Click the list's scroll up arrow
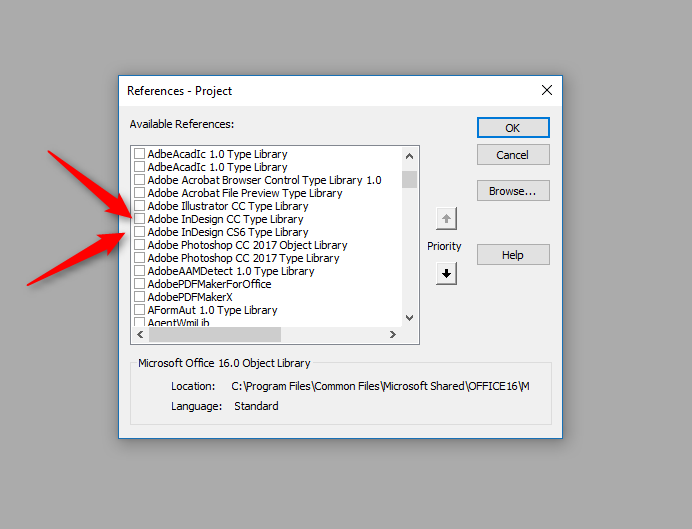 410,156
